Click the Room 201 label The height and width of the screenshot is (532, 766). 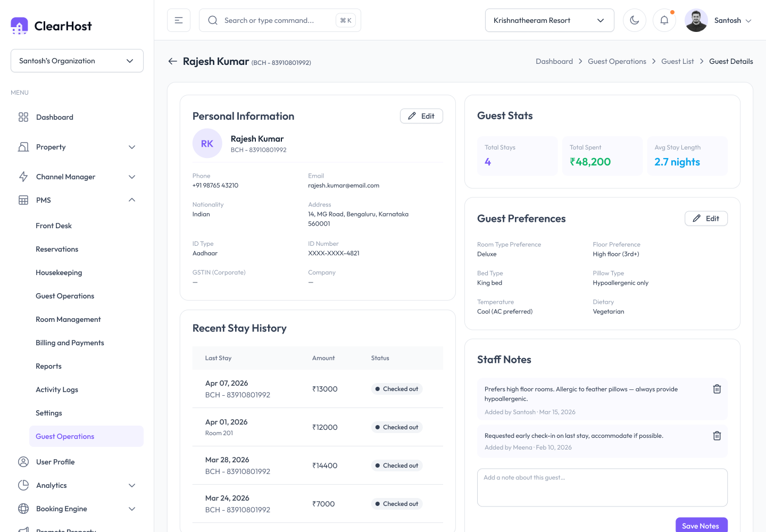pos(219,433)
